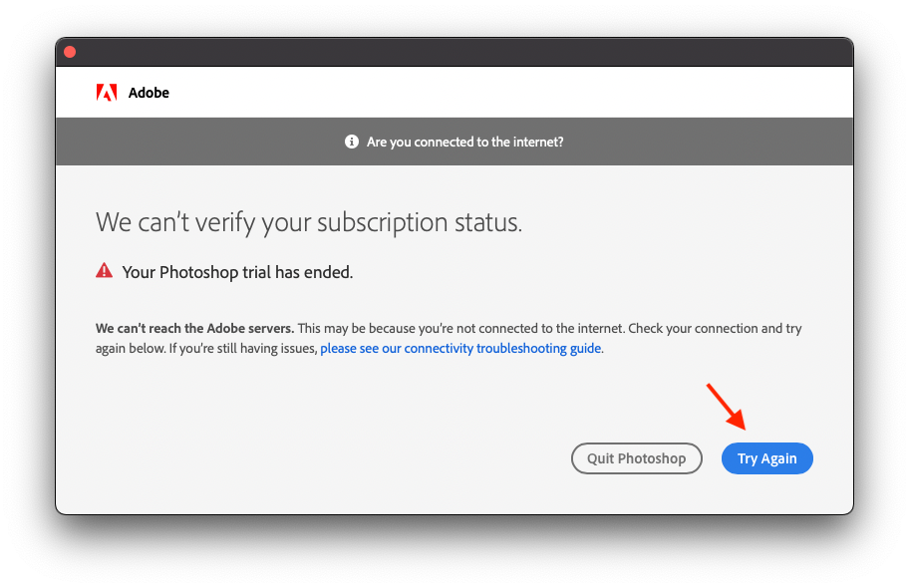Click the "Are you connected to the internet?" message
This screenshot has width=909, height=588.
[464, 142]
